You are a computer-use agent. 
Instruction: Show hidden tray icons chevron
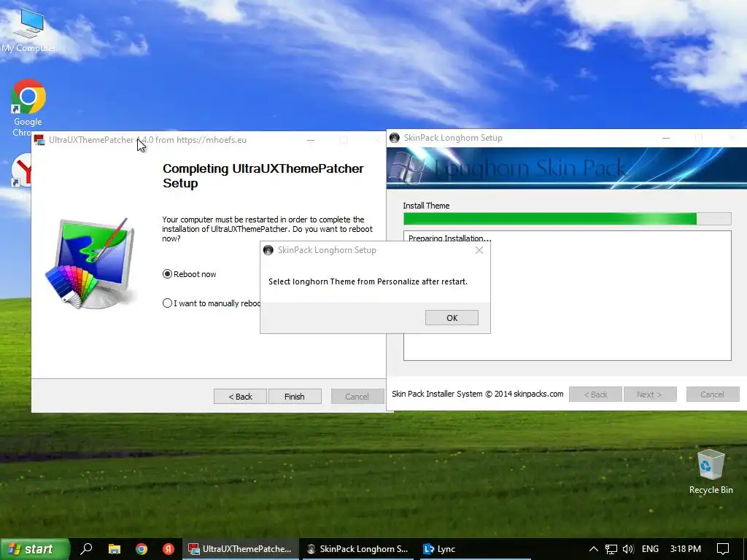tap(594, 549)
